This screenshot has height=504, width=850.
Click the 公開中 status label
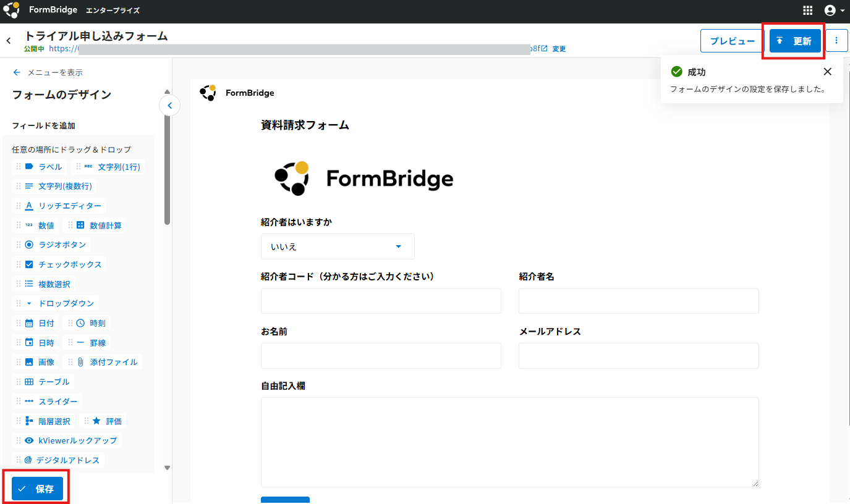[x=34, y=49]
